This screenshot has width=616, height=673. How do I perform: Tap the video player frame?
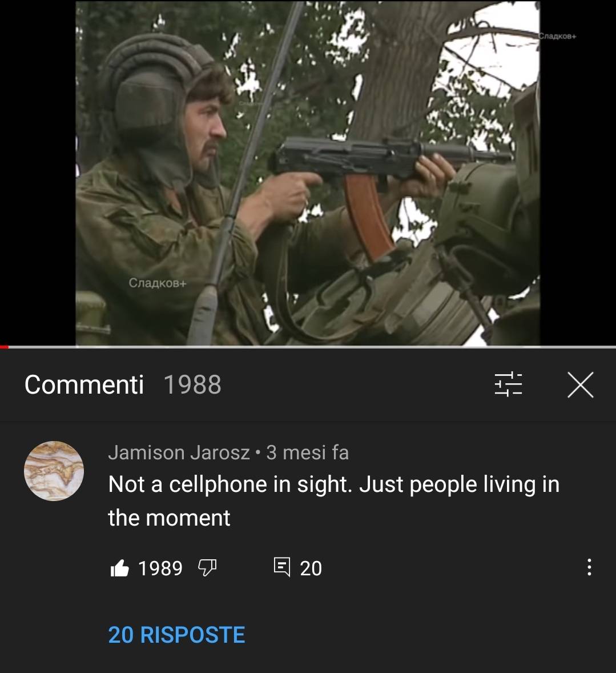coord(308,173)
